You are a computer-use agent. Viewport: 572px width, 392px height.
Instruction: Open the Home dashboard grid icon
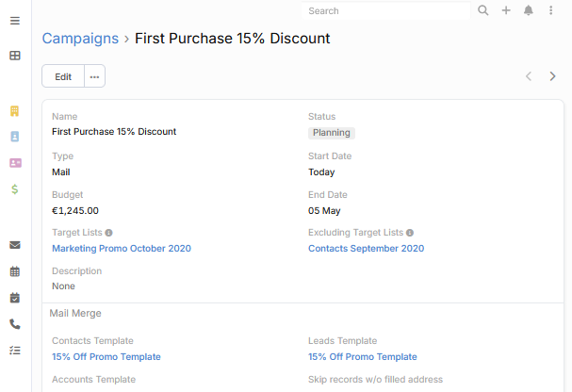(15, 56)
